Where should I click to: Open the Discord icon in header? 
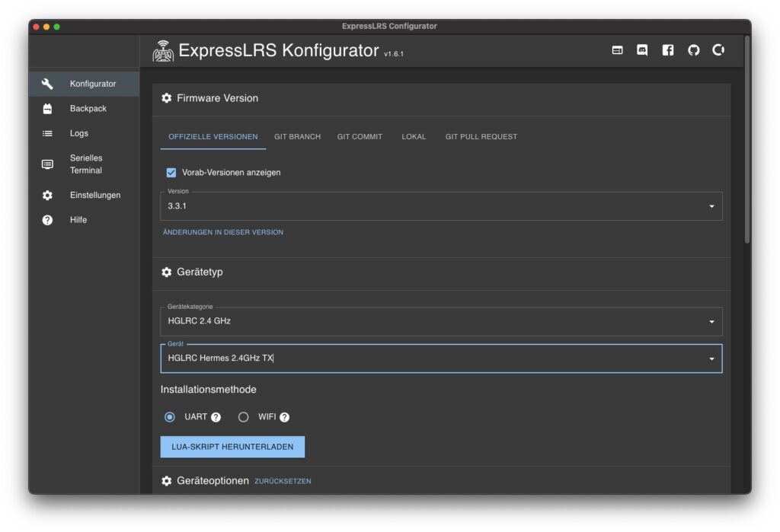click(642, 50)
